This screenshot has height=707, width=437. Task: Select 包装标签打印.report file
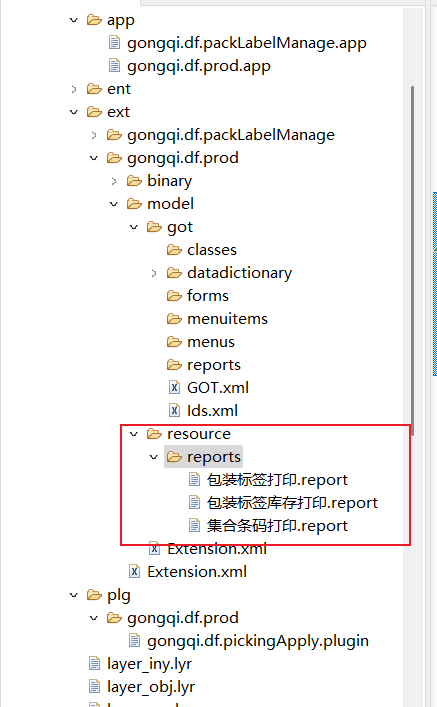click(x=277, y=479)
